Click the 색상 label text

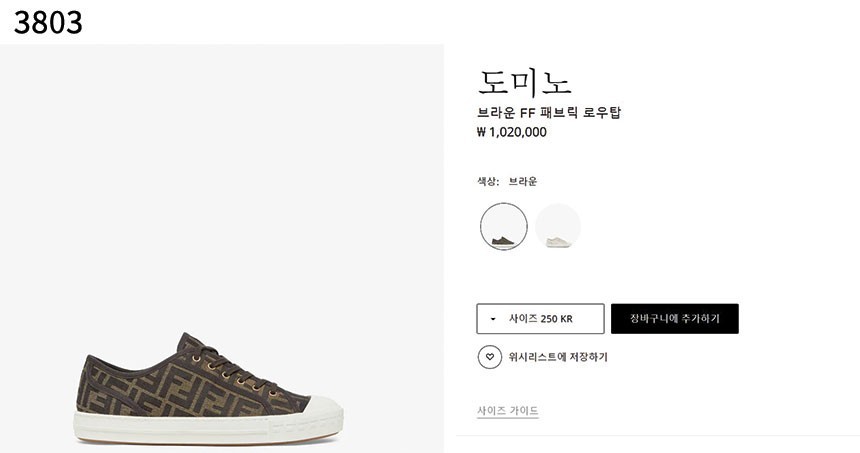[487, 182]
